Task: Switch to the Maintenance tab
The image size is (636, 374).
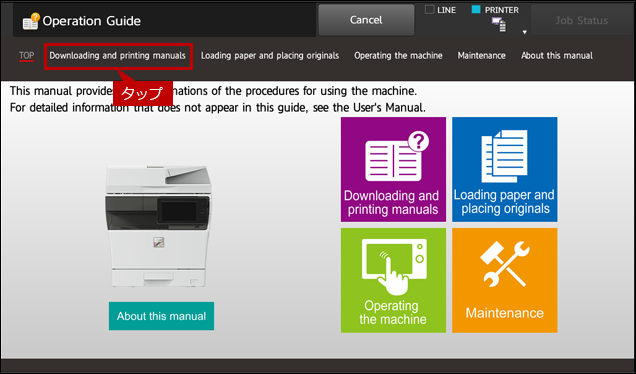Action: coord(481,56)
